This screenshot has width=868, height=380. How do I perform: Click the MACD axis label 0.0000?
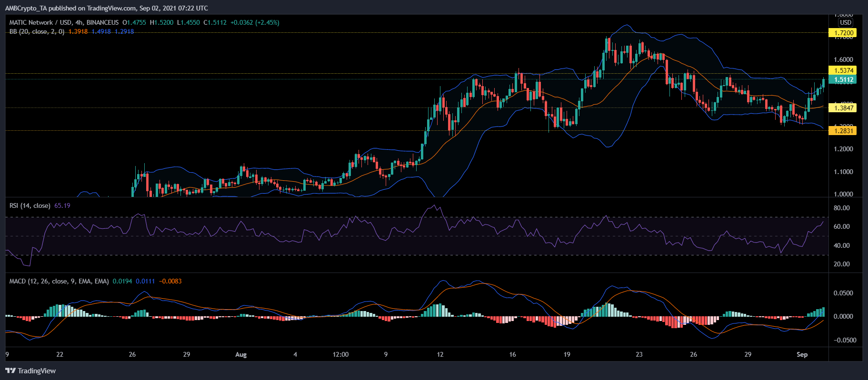[843, 316]
